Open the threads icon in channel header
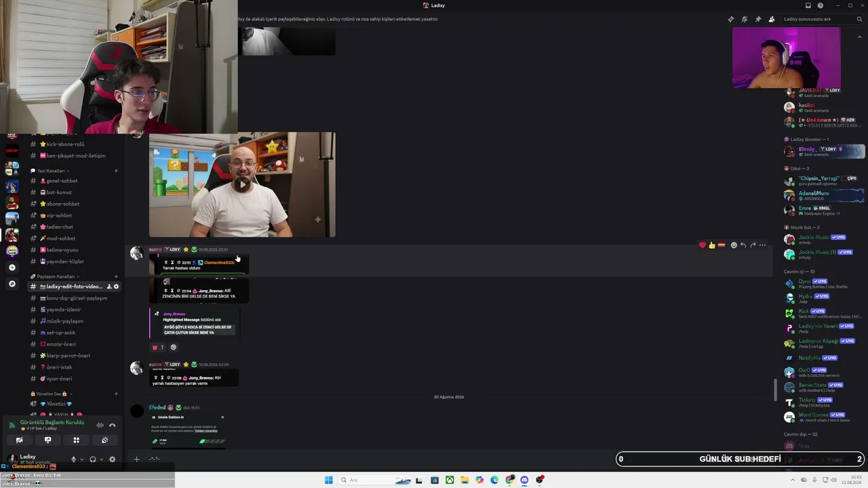 730,19
